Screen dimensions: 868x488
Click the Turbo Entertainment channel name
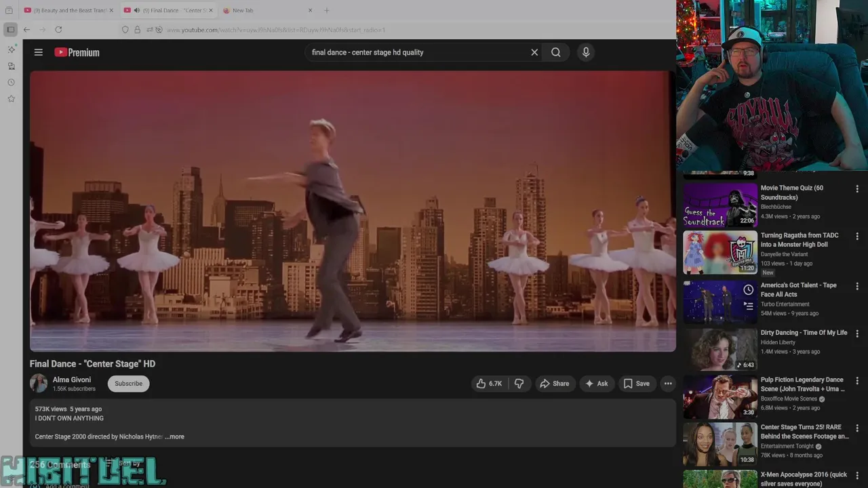pos(785,304)
